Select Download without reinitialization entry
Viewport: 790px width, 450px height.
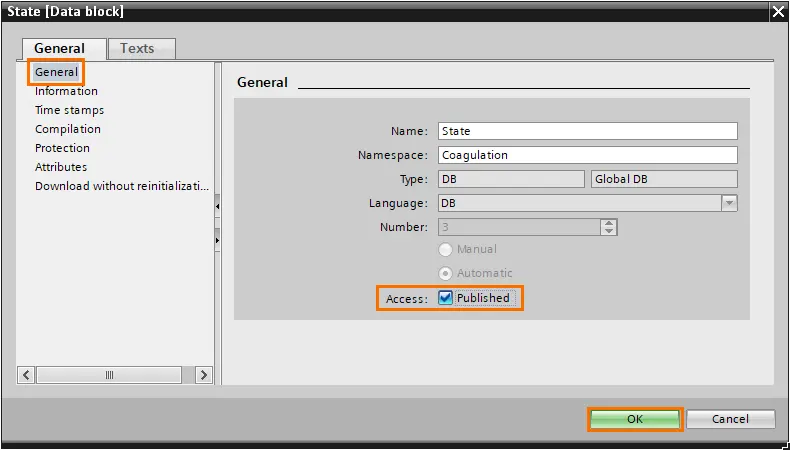pos(122,186)
